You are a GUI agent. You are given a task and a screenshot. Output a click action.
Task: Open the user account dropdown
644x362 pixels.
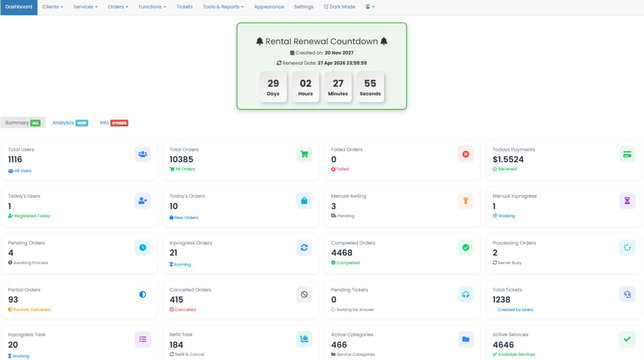pyautogui.click(x=370, y=7)
